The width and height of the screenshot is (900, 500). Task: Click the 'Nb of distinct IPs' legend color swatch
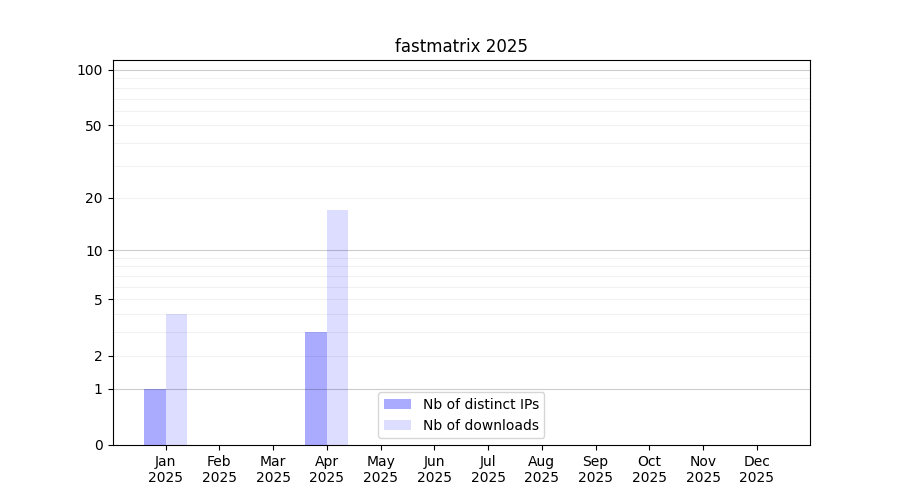coord(397,404)
